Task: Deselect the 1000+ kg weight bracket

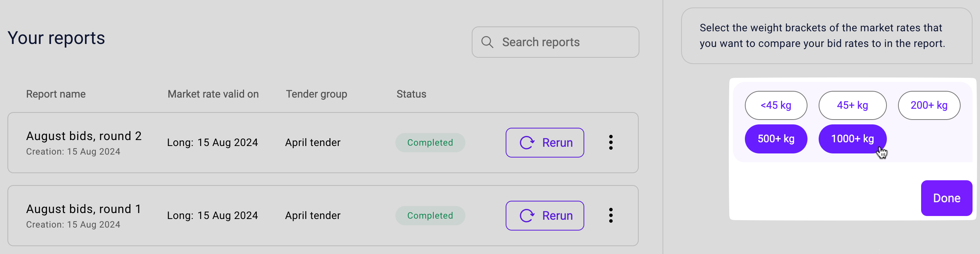Action: pos(852,139)
